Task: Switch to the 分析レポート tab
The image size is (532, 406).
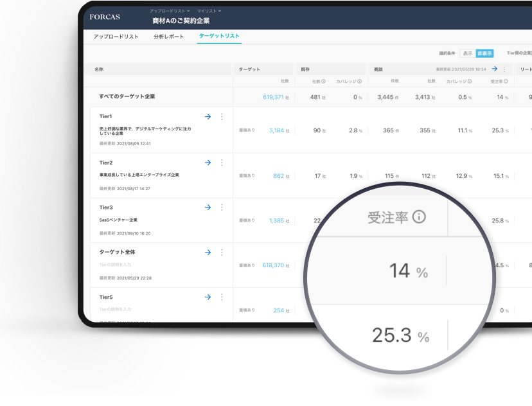Action: [x=168, y=37]
